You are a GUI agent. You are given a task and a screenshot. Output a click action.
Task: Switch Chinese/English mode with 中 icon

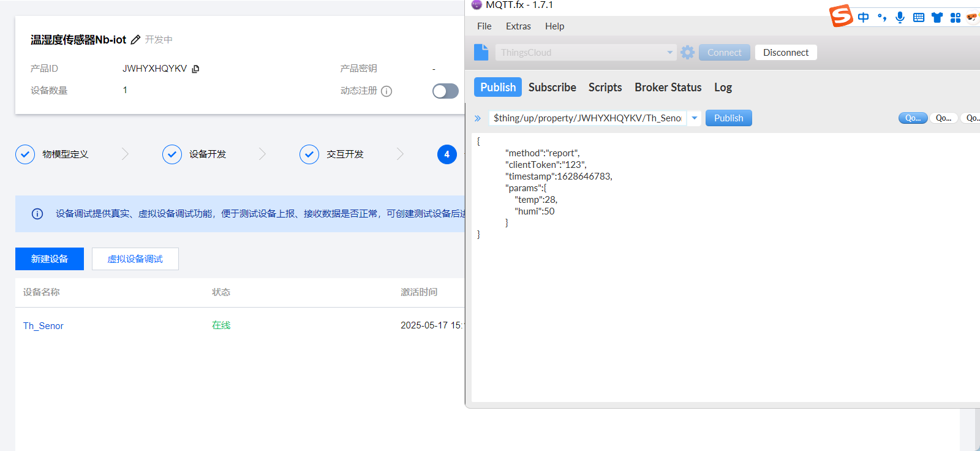864,17
